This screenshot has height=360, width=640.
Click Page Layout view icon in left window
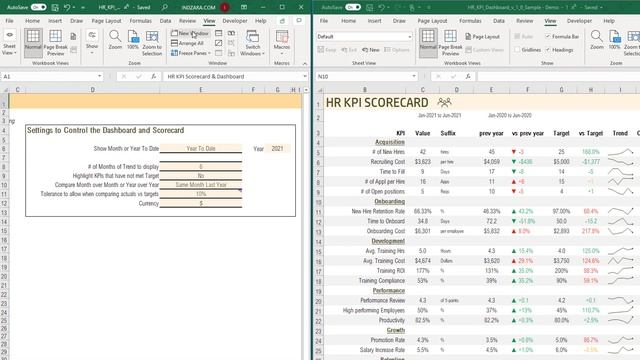[x=73, y=37]
